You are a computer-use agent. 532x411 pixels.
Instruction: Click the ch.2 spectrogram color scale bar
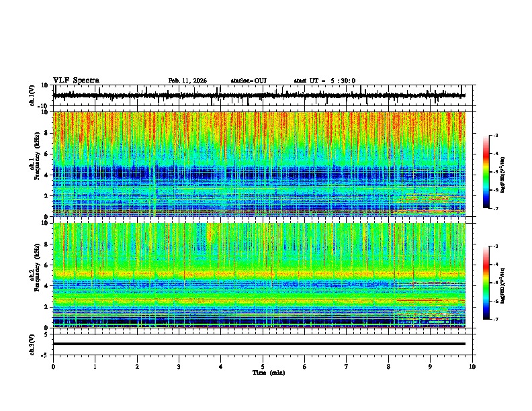(486, 283)
